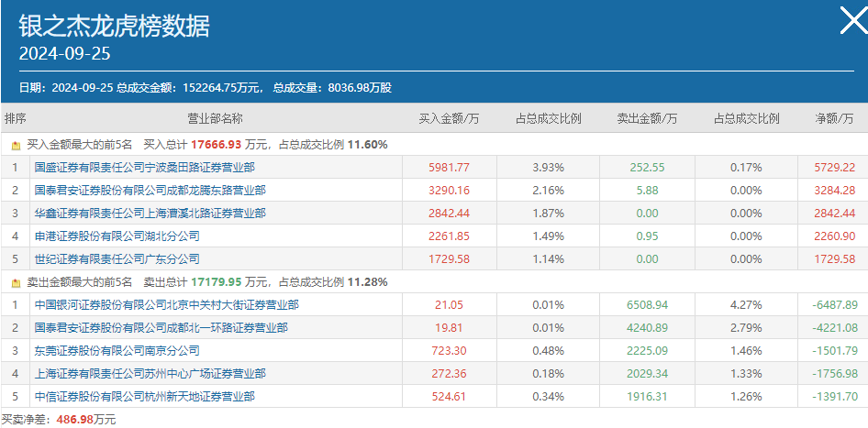This screenshot has height=428, width=868.
Task: Select net amount -1756.98 cell
Action: 835,374
